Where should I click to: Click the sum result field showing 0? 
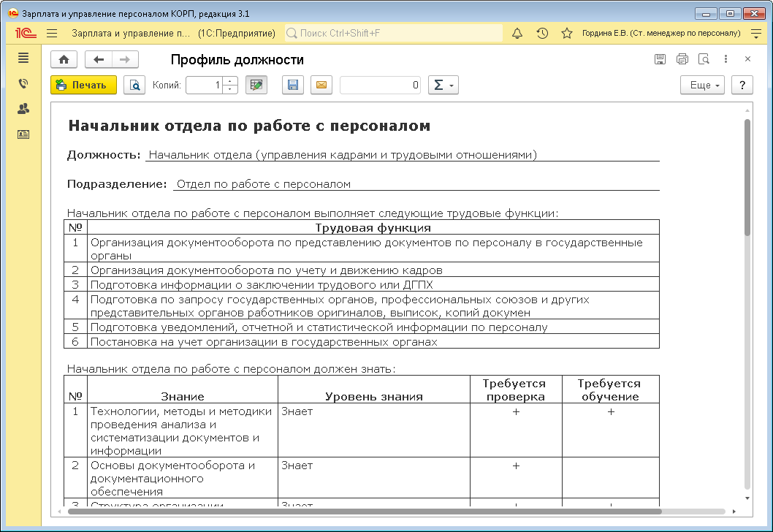pos(380,85)
